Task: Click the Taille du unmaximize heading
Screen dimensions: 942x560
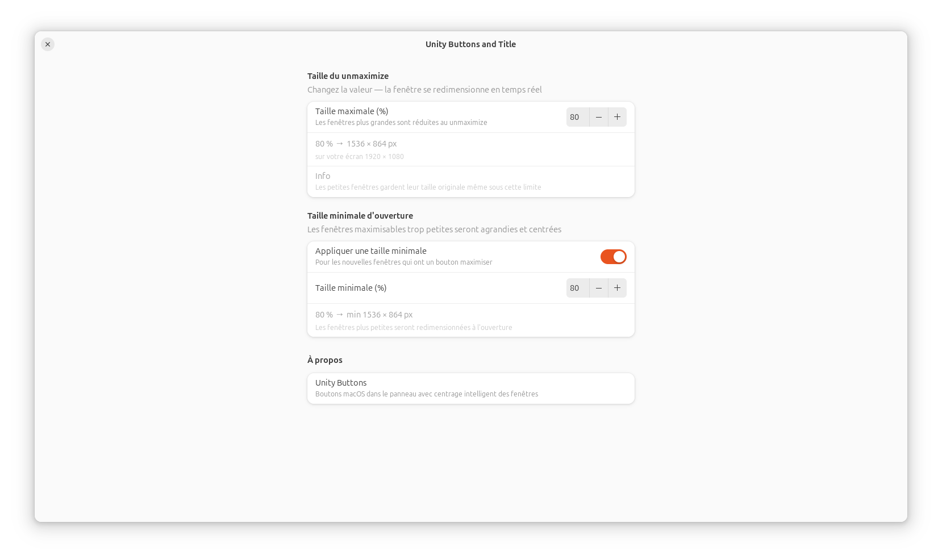Action: [x=348, y=76]
